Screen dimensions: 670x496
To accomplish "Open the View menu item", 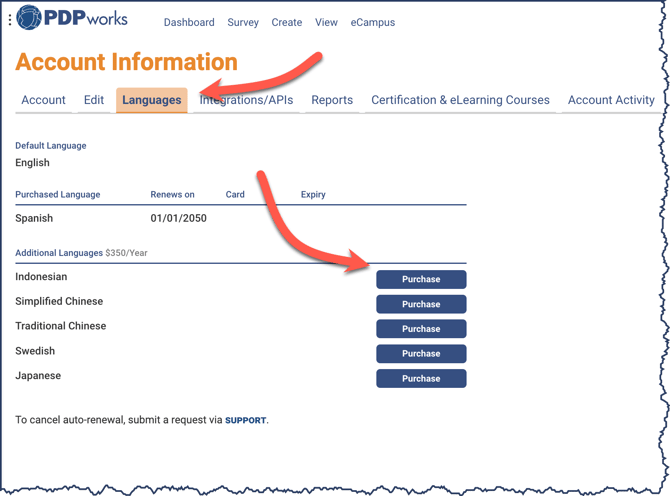I will (326, 22).
